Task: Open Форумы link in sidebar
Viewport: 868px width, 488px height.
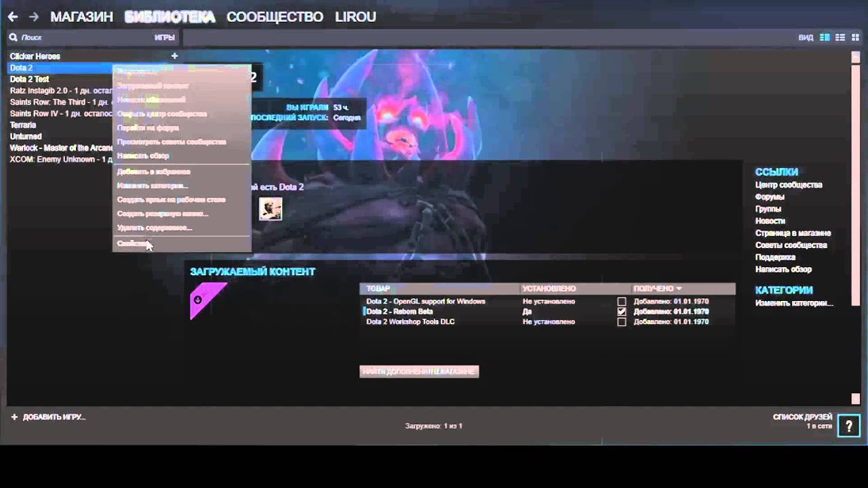Action: coord(770,197)
